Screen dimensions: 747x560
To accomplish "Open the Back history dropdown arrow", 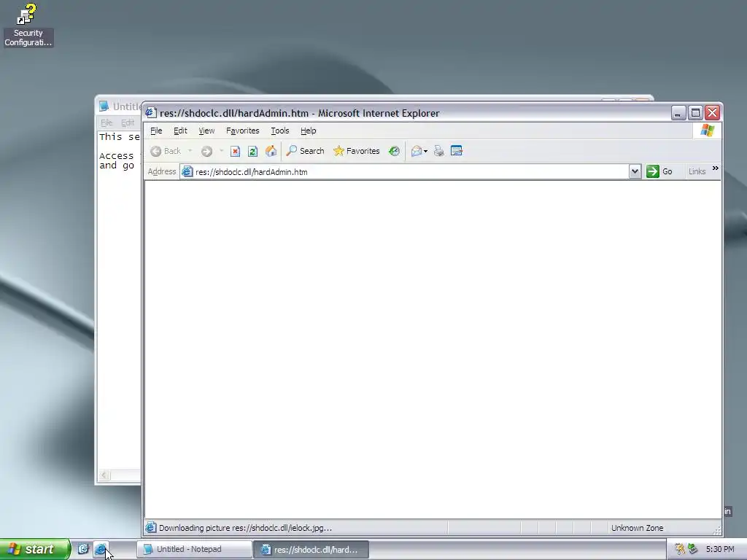I will point(190,151).
